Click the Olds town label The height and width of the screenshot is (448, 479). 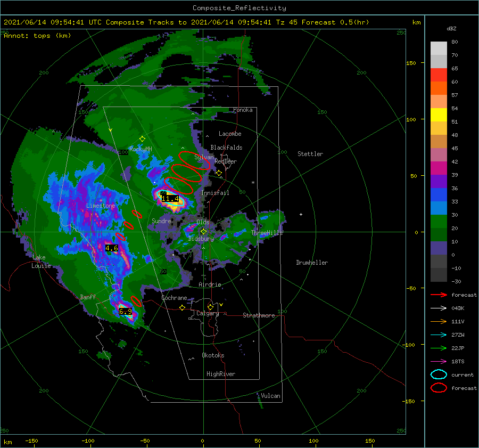pos(203,222)
